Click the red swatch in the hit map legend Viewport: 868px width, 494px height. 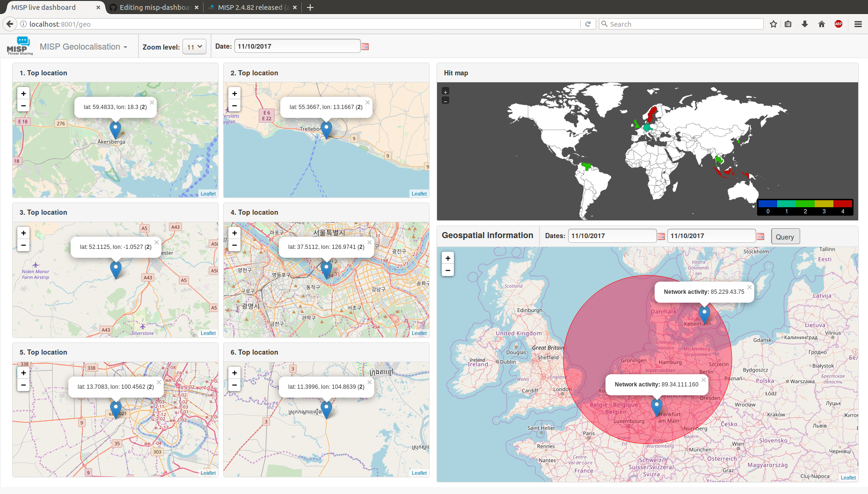(x=843, y=203)
